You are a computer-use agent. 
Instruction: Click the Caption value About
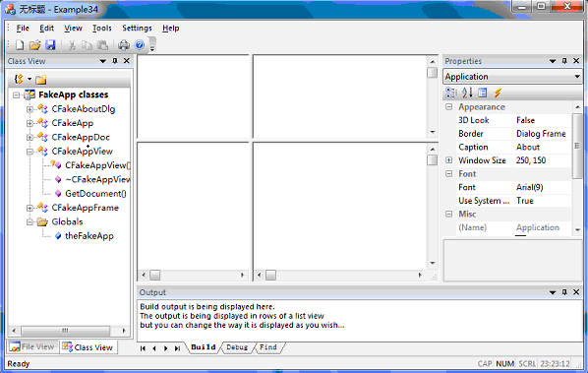[528, 147]
